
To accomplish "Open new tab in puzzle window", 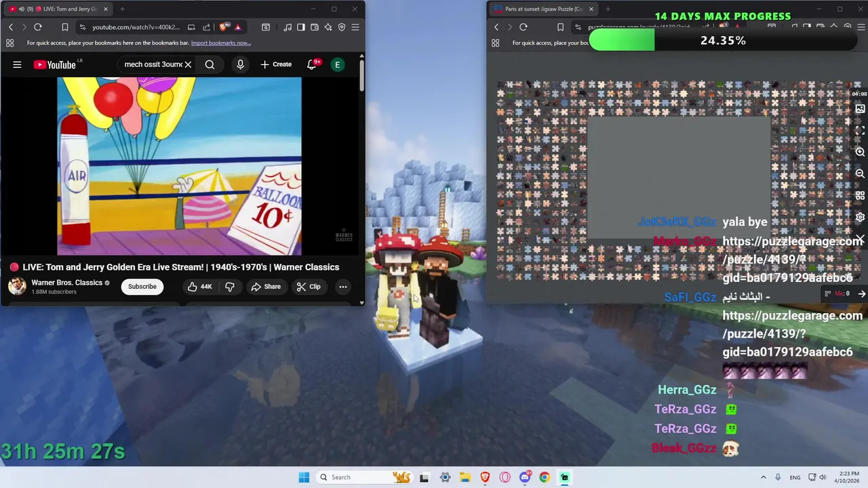I will click(x=608, y=9).
